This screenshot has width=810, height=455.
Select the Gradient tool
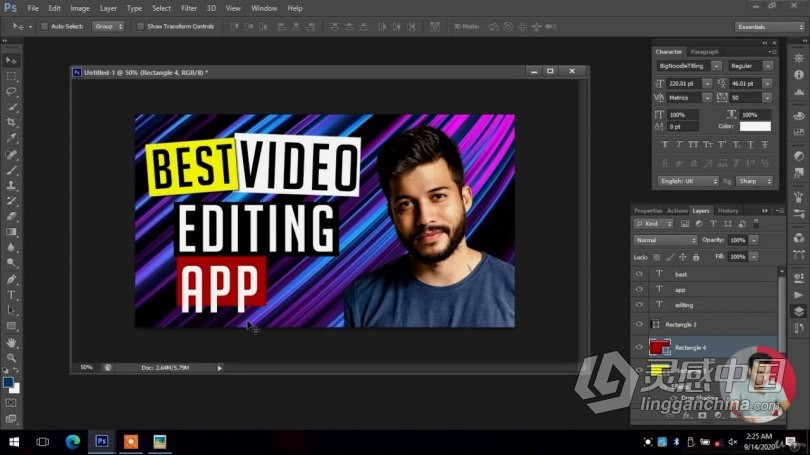(11, 232)
